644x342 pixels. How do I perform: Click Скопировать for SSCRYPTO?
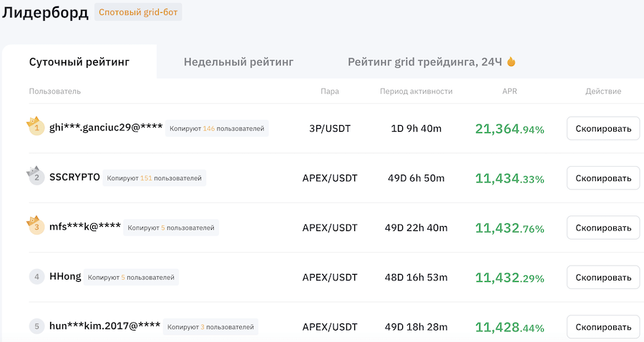click(x=603, y=178)
